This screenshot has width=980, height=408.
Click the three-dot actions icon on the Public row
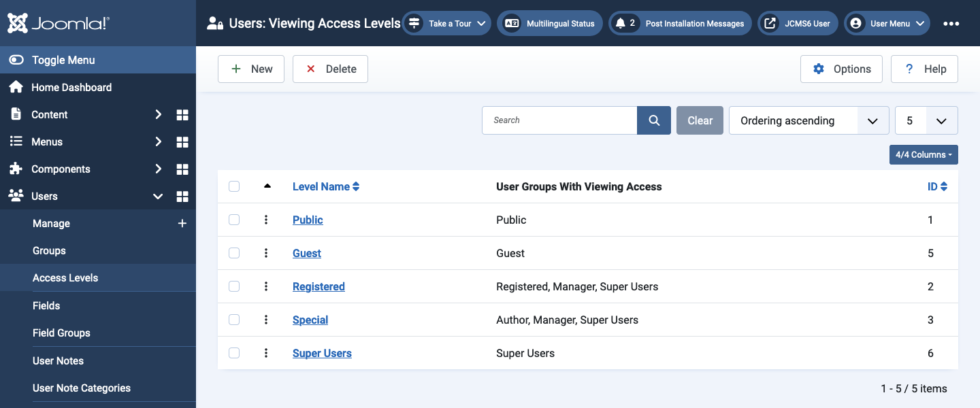[266, 219]
